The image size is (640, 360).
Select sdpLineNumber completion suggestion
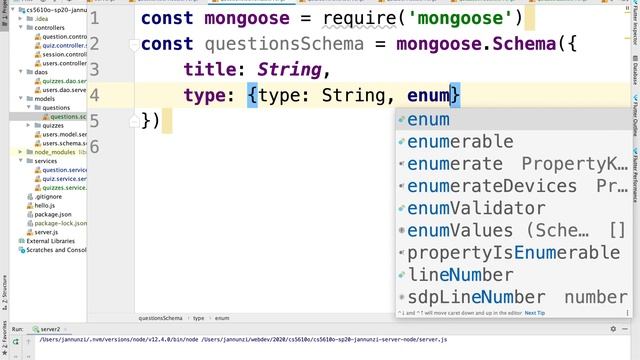pyautogui.click(x=513, y=297)
